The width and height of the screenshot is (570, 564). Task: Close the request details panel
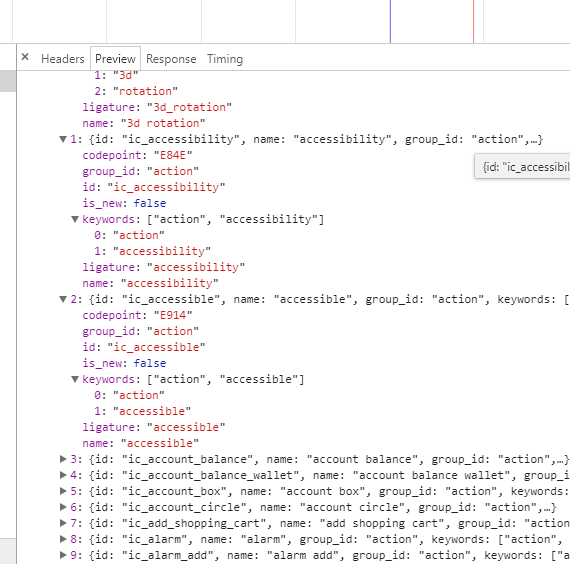(x=25, y=57)
